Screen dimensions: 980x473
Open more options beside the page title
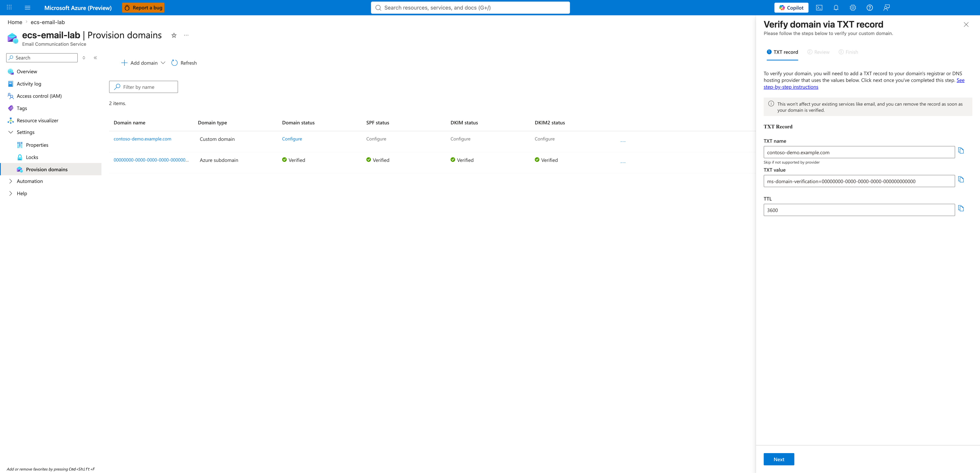pos(186,35)
